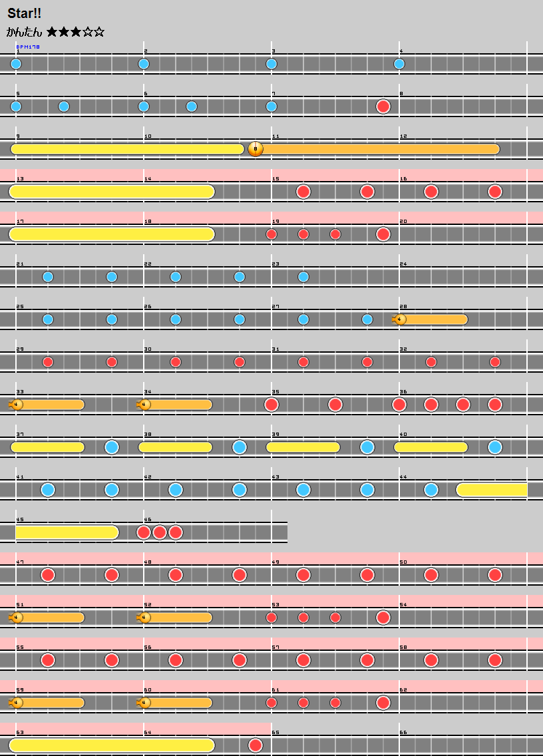Click the large red note before measure 8
Screen dimensions: 543x756
(383, 106)
